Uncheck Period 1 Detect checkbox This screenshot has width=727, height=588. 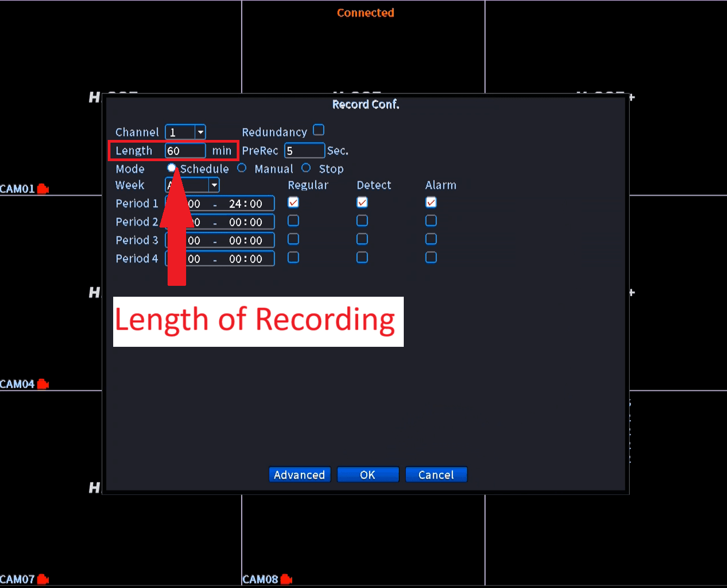click(362, 203)
